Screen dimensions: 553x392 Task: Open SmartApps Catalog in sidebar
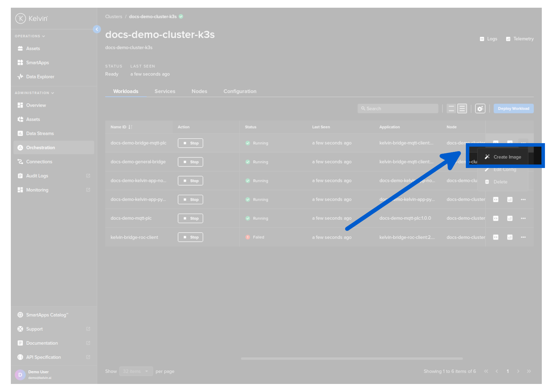[x=47, y=315]
